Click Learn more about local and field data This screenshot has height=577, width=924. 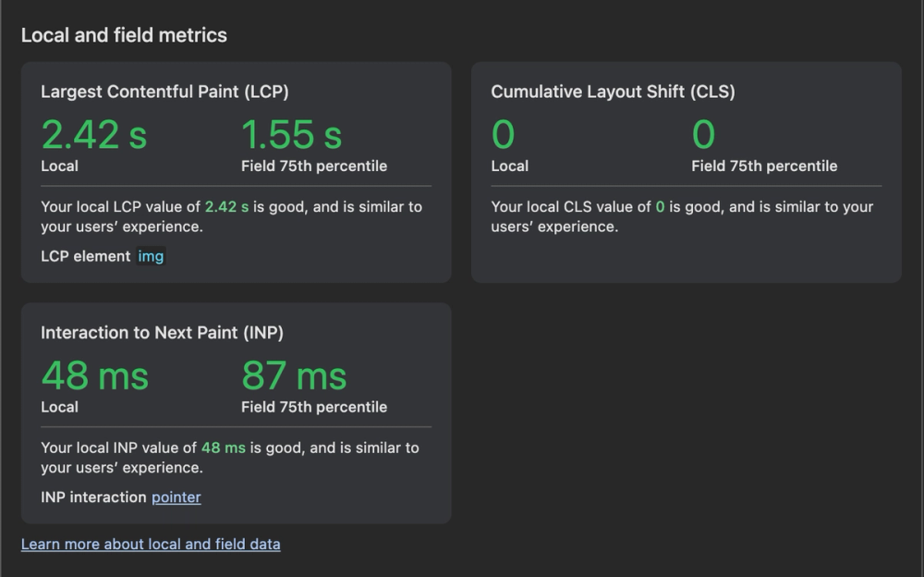151,544
